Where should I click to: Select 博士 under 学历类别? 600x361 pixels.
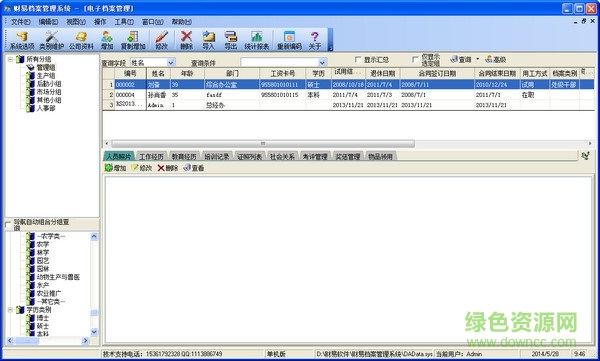coord(43,318)
